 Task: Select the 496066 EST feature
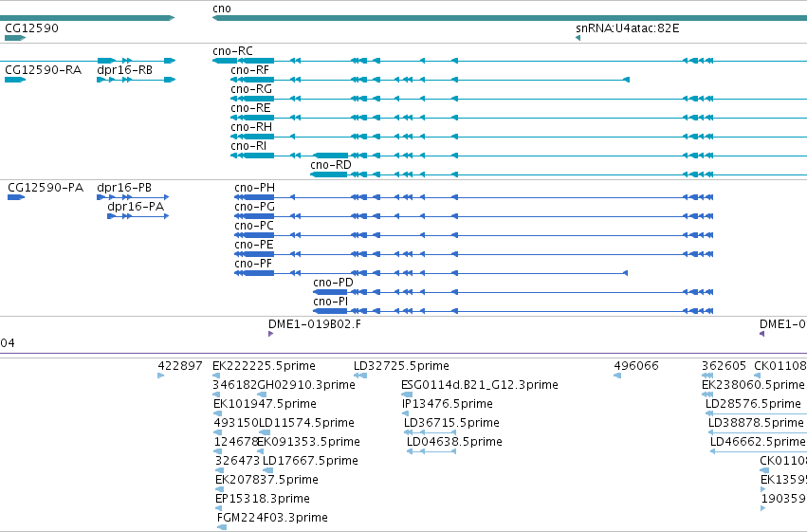point(617,376)
